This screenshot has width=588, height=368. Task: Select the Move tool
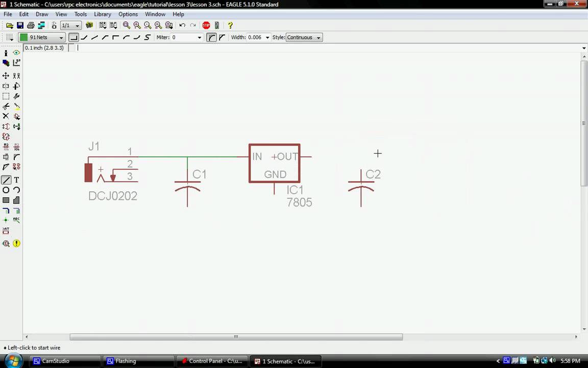[x=6, y=75]
